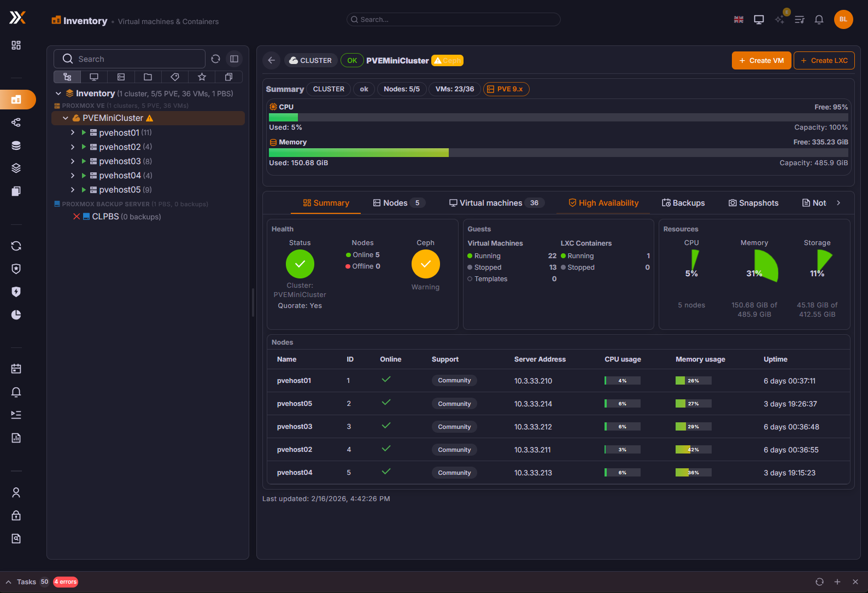Collapse the PVEMiniCluster tree node
Viewport: 868px width, 593px height.
[x=66, y=118]
